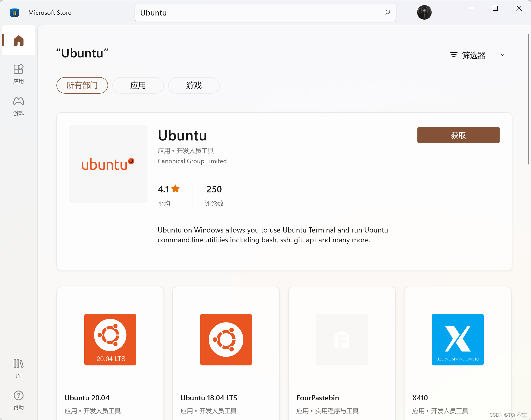Screen dimensions: 531x420
Task: Open the Home section in the sidebar
Action: pyautogui.click(x=18, y=40)
